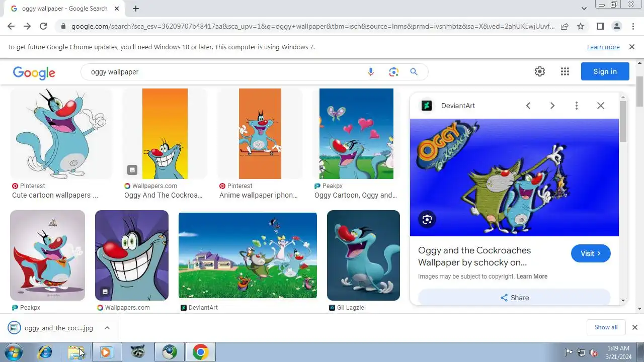Expand options for the downloaded jpg file
644x362 pixels.
click(107, 328)
